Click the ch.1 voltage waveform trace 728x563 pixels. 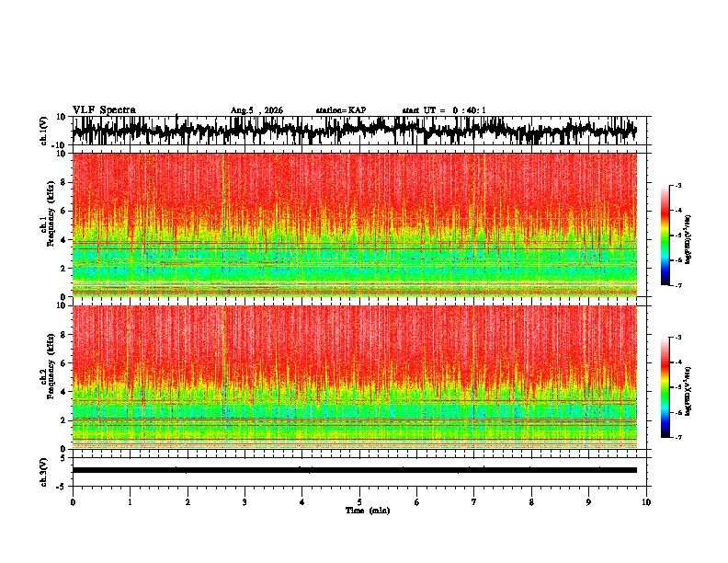[354, 131]
